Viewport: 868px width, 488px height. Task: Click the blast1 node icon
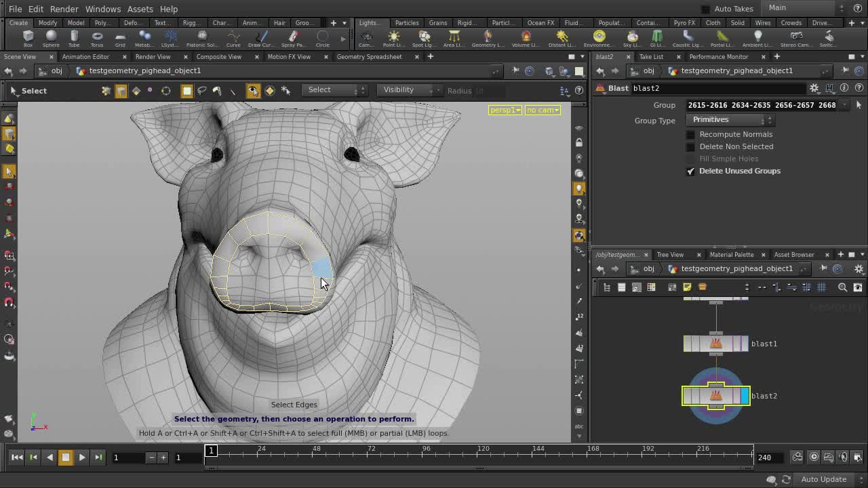pos(715,344)
